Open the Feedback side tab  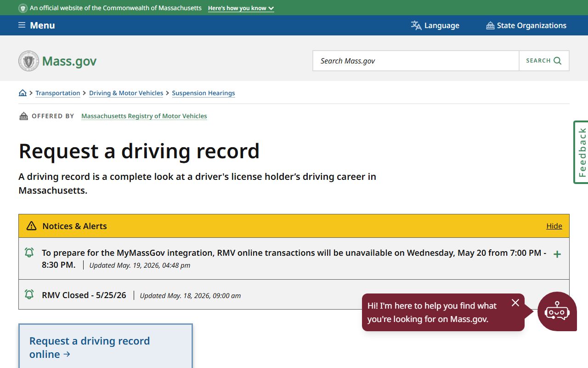(x=581, y=152)
